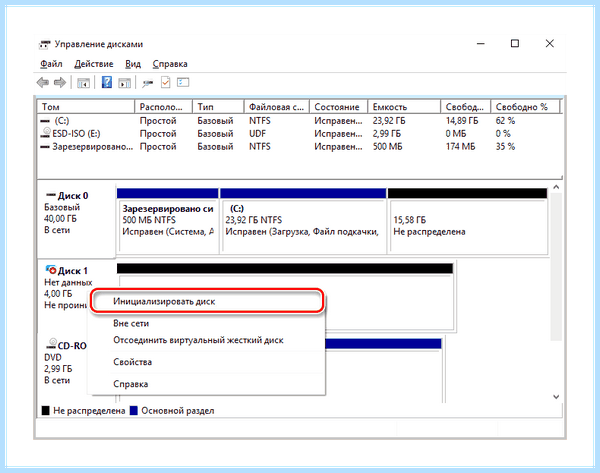Image resolution: width=600 pixels, height=473 pixels.
Task: Open the Справка menu in menu bar
Action: [x=170, y=64]
